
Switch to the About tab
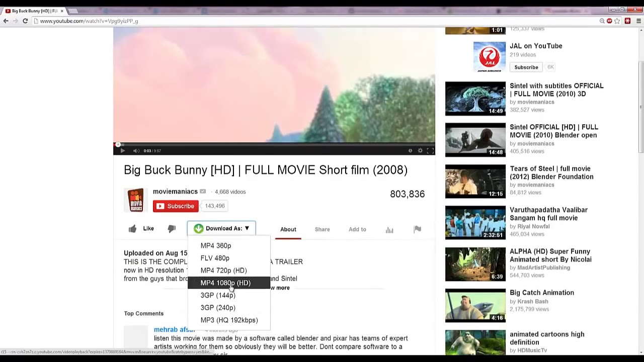tap(288, 229)
